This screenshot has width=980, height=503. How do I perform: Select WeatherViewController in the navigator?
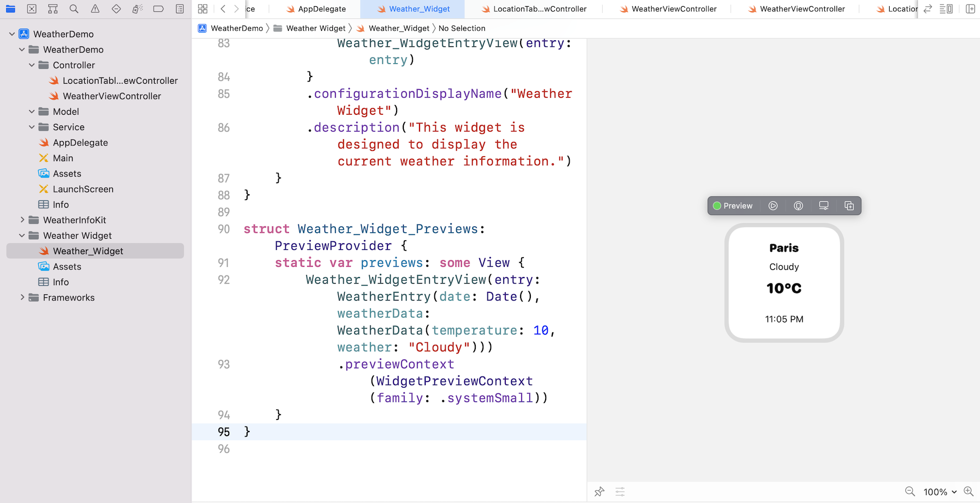(112, 96)
